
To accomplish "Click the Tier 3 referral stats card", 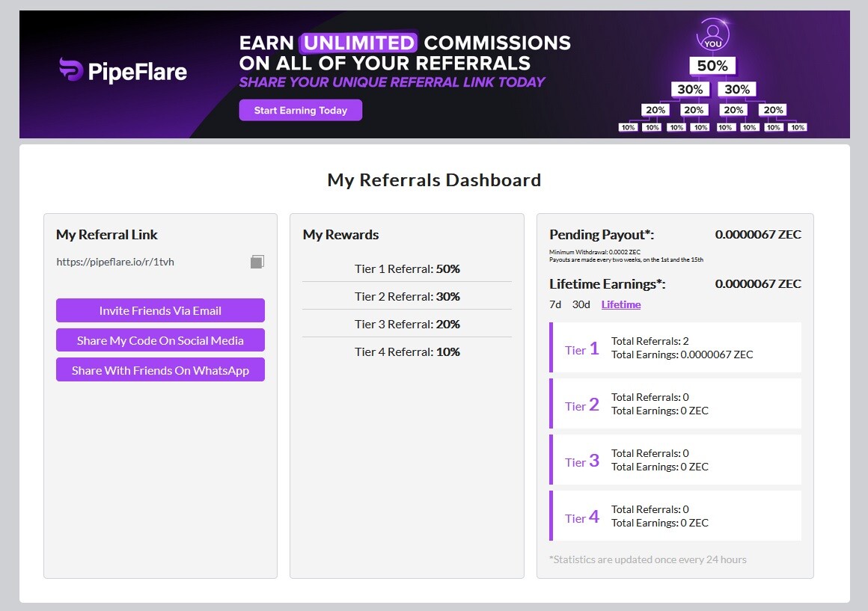I will (676, 459).
